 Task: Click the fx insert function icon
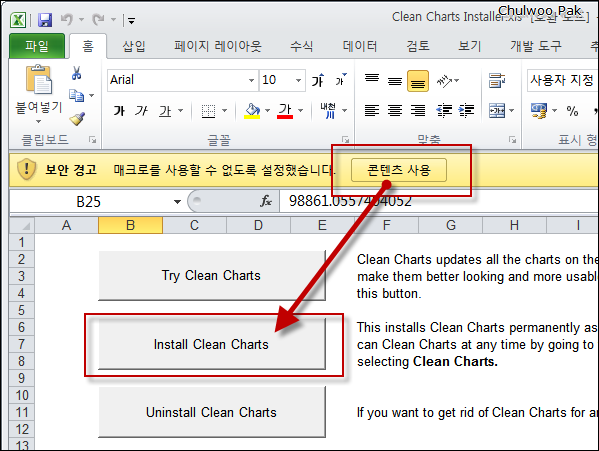(266, 201)
